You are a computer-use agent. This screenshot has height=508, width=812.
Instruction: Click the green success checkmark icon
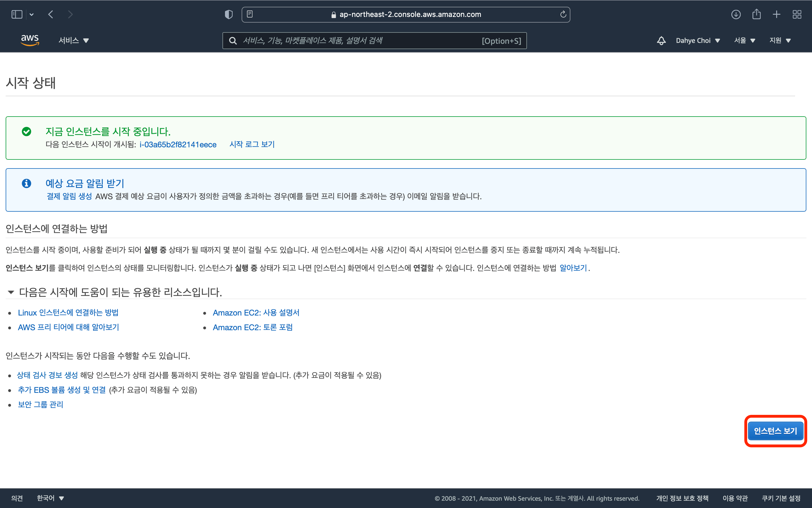pyautogui.click(x=27, y=131)
